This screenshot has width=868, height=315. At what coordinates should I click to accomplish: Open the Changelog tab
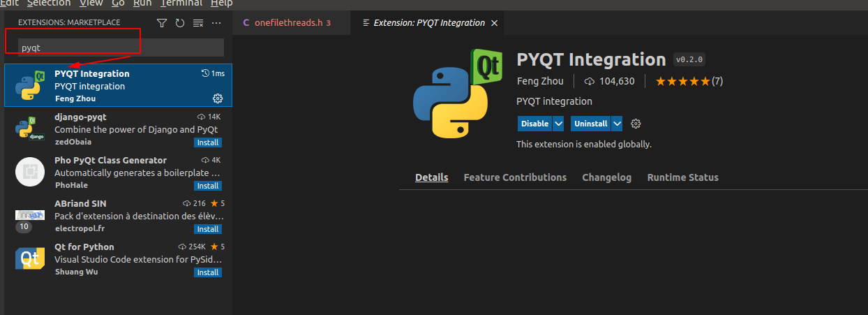pos(606,177)
